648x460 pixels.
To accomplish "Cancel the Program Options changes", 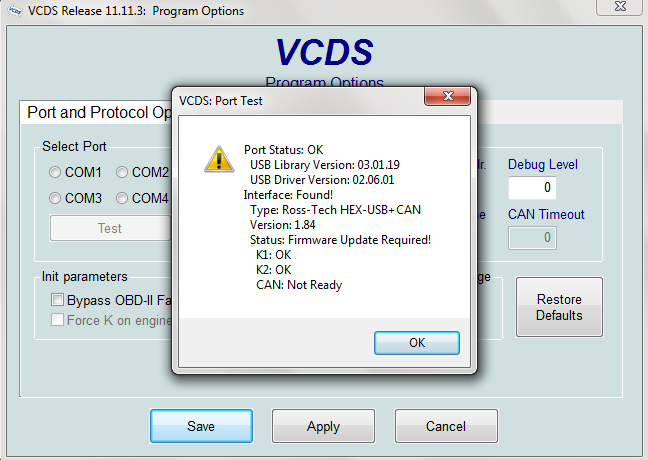I will 446,426.
